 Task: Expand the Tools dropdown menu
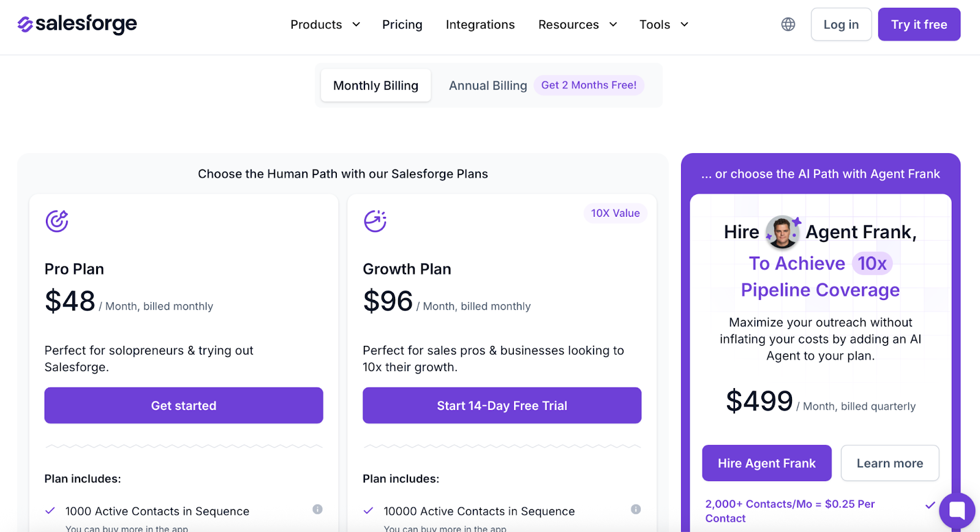[663, 24]
